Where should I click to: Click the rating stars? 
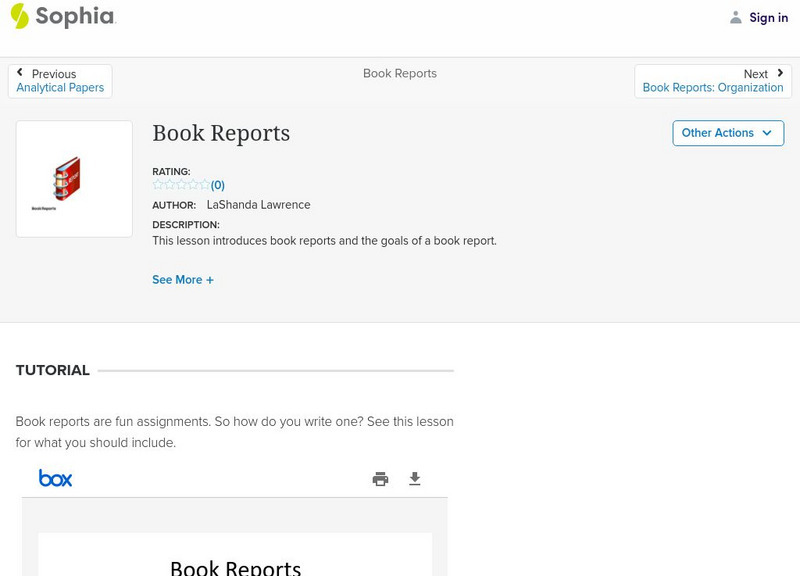181,185
